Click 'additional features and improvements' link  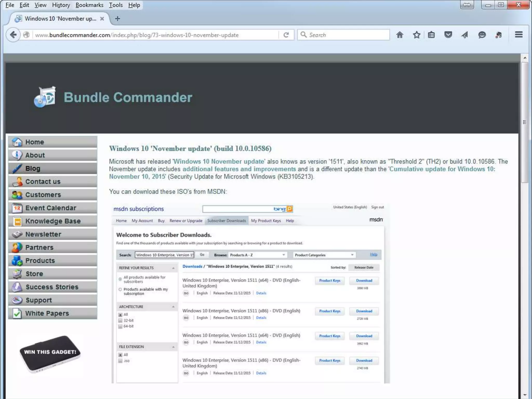pos(239,169)
